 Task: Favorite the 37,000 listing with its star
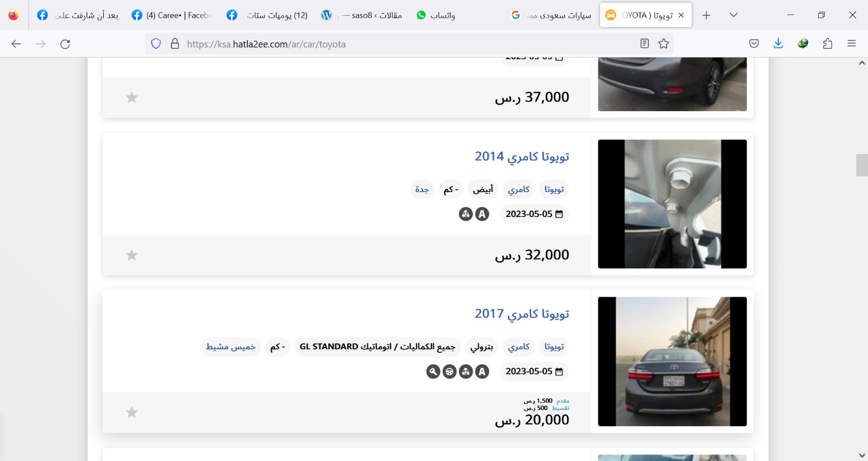tap(132, 98)
